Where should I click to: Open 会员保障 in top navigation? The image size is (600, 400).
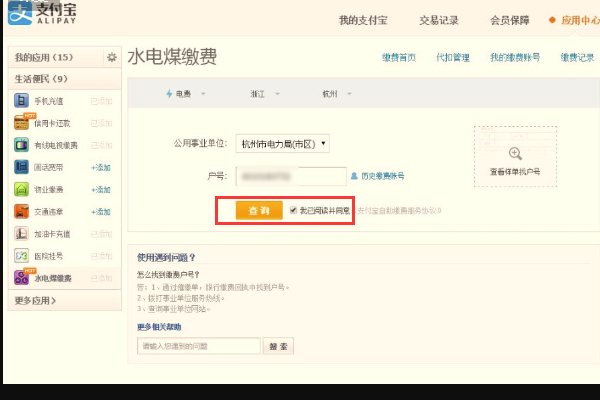coord(510,20)
